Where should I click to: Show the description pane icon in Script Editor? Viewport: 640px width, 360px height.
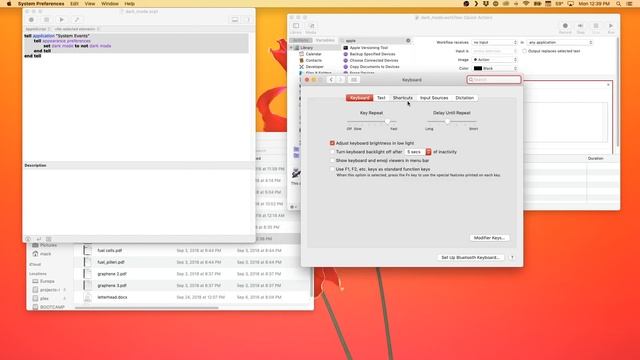(x=28, y=239)
